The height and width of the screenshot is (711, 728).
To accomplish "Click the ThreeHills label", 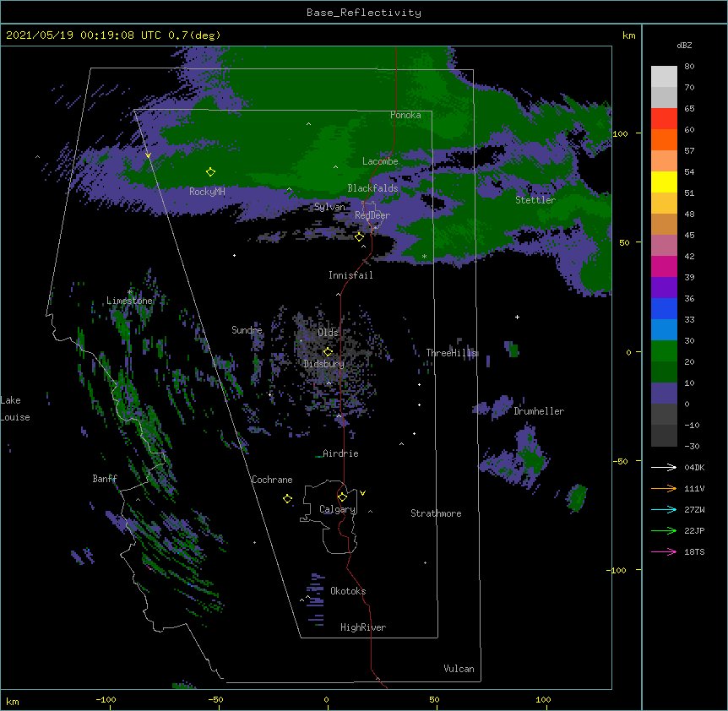I will coord(452,353).
